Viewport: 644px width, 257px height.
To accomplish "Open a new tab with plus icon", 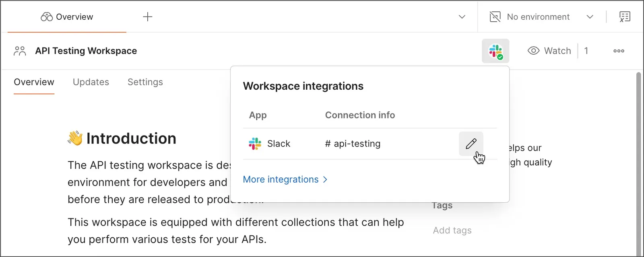I will point(148,17).
